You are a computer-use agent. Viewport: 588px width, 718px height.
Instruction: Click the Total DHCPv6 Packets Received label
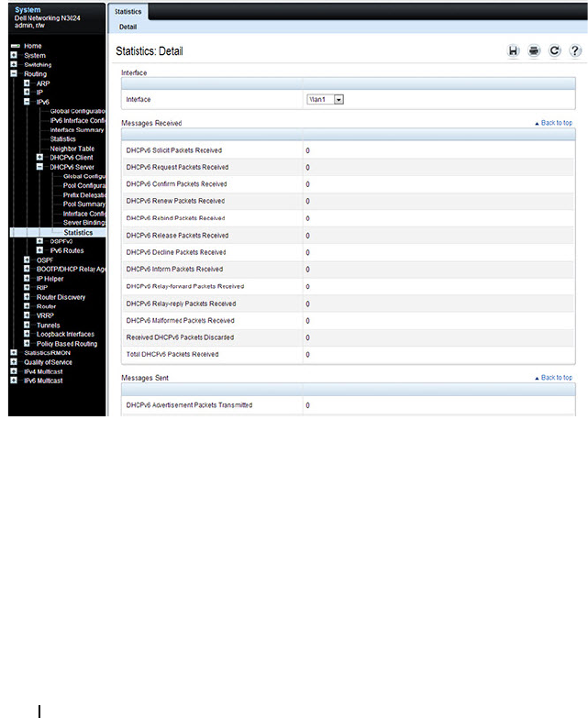[172, 355]
